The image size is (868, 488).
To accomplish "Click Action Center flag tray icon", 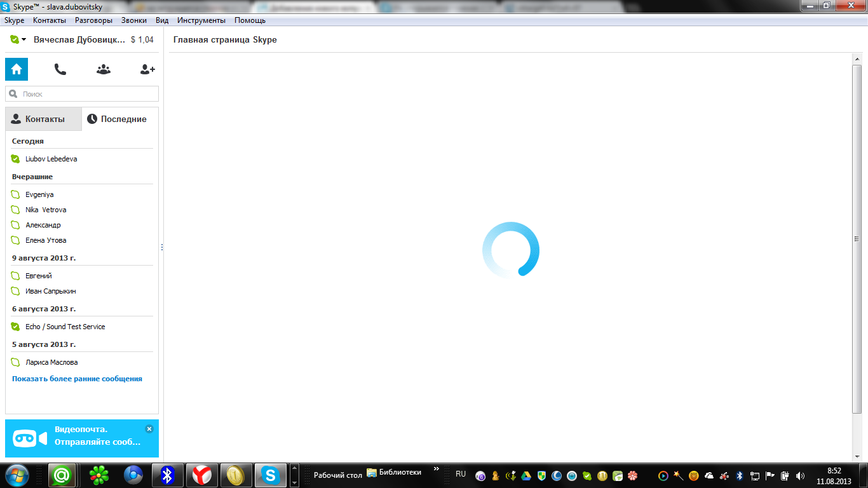I will tap(770, 475).
